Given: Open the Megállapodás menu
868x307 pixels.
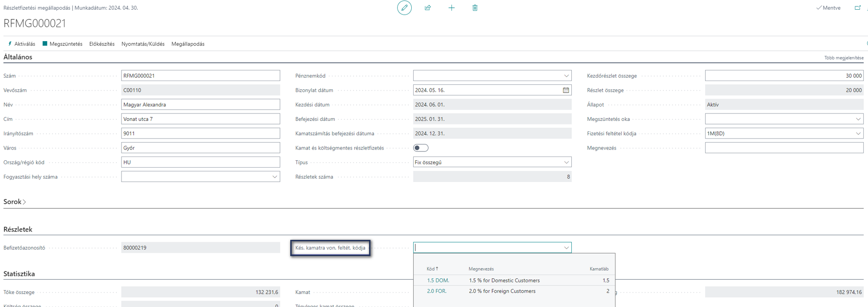Looking at the screenshot, I should (x=188, y=44).
